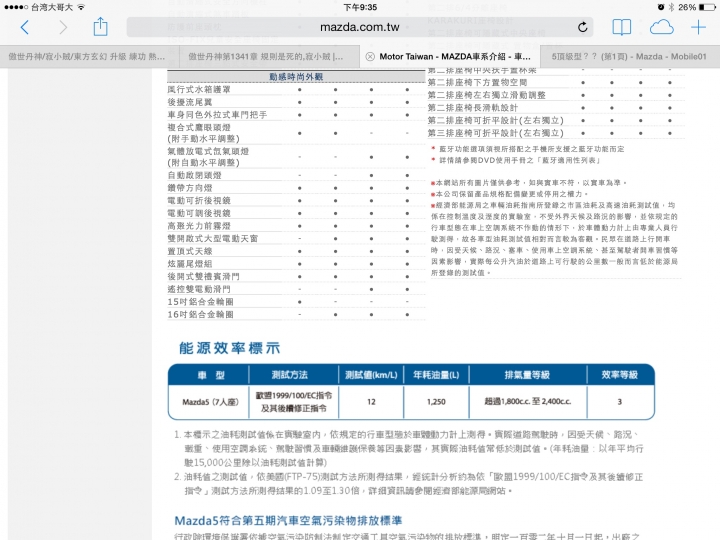Tap the 下午9:35 clock in status bar

coord(360,7)
